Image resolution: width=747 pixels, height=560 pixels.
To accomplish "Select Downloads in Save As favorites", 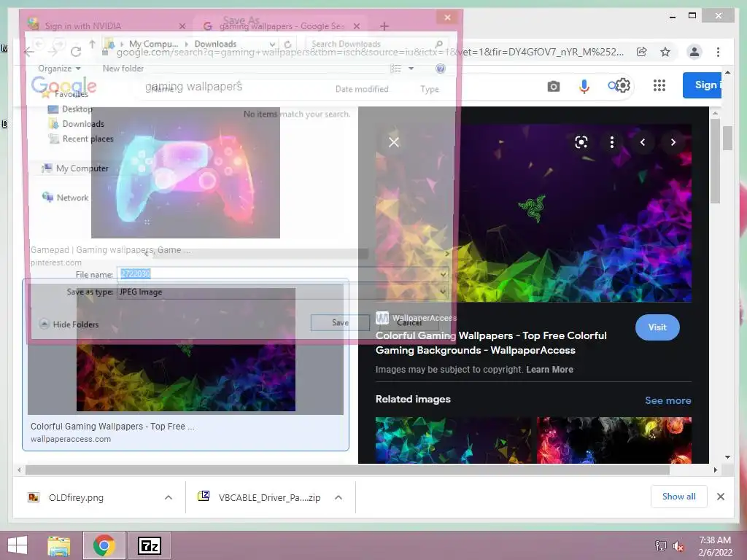I will pyautogui.click(x=76, y=124).
